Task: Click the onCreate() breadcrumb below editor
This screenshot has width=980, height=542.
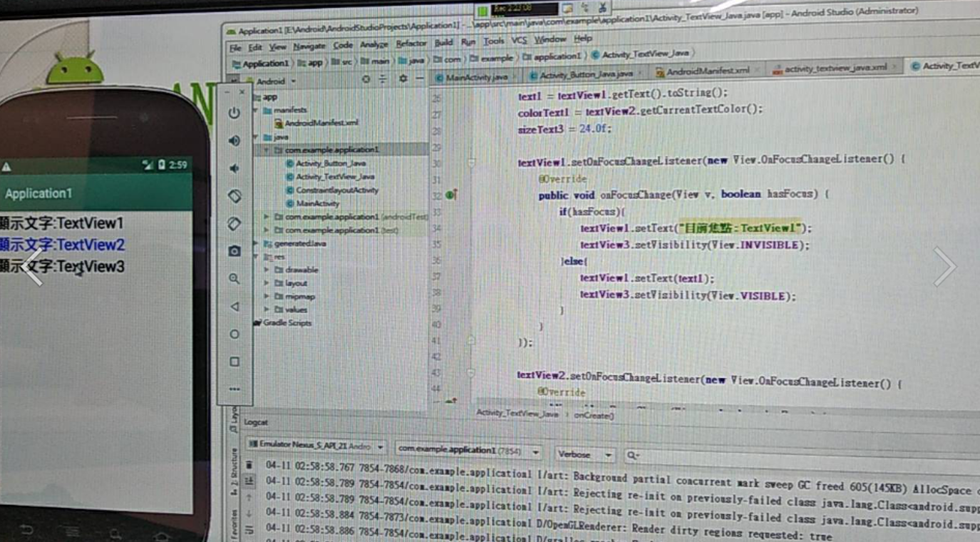Action: (594, 414)
